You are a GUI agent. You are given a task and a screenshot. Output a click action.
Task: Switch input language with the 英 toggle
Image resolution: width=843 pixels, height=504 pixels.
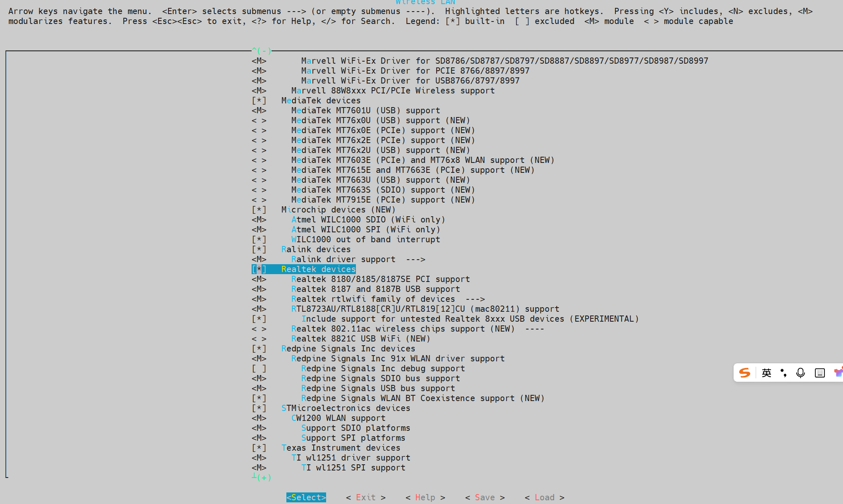[x=766, y=373]
